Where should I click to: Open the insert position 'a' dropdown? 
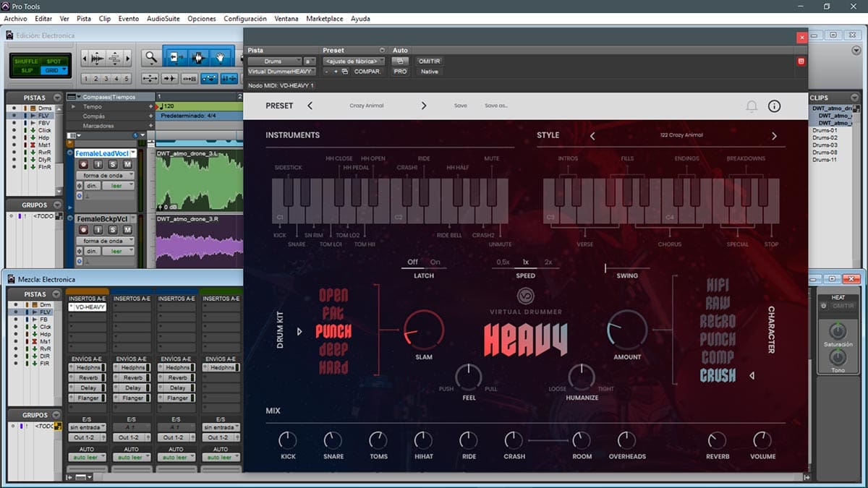[310, 61]
